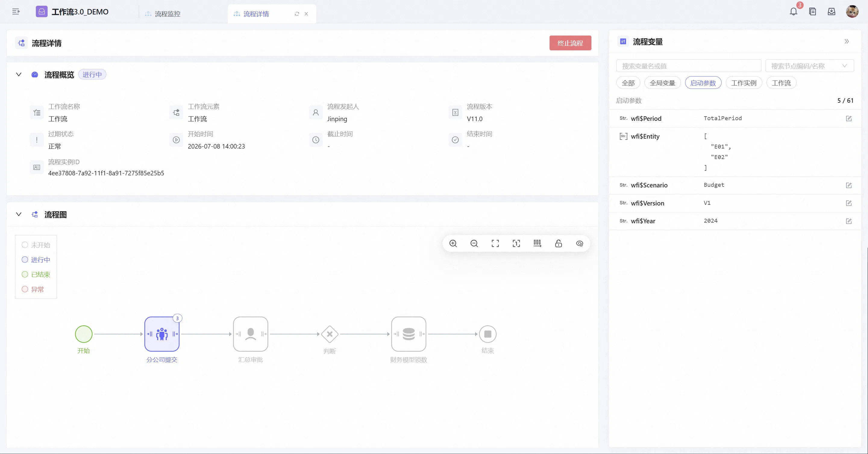Edit the wfi$Scenario variable
The height and width of the screenshot is (454, 868).
pos(849,185)
